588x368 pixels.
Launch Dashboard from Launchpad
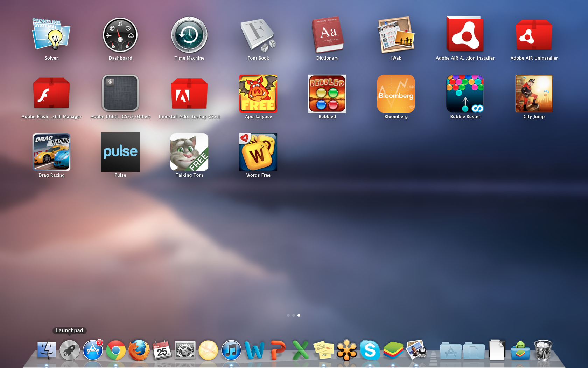click(120, 35)
